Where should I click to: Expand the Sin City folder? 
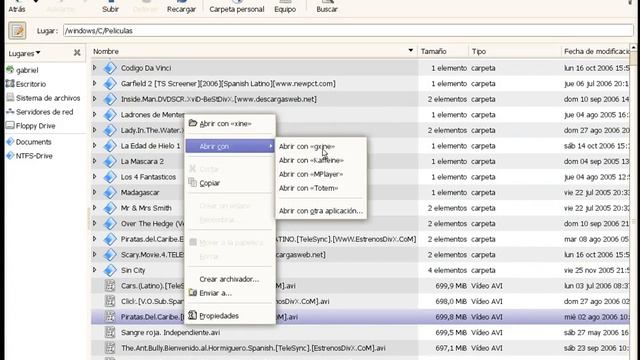(x=95, y=270)
